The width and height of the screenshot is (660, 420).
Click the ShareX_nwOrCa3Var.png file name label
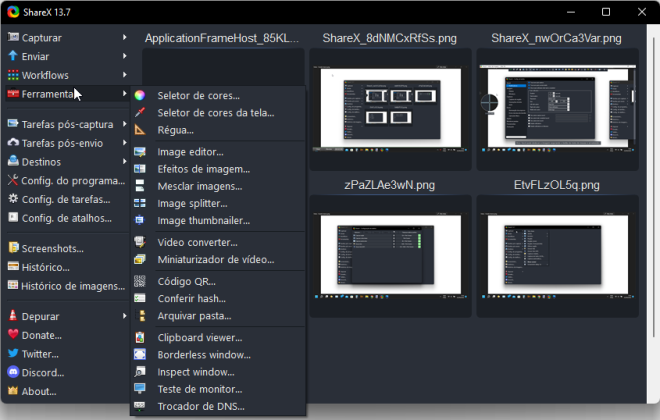556,38
